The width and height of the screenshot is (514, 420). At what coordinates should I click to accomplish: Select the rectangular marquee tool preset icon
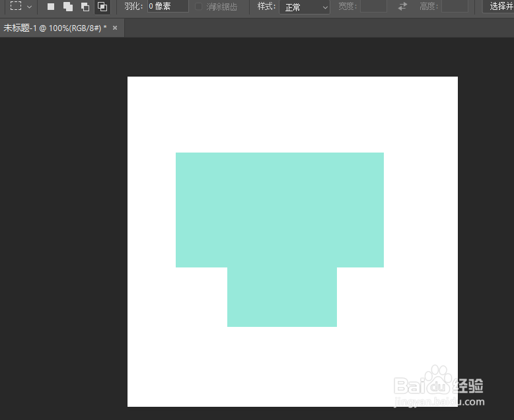click(16, 6)
